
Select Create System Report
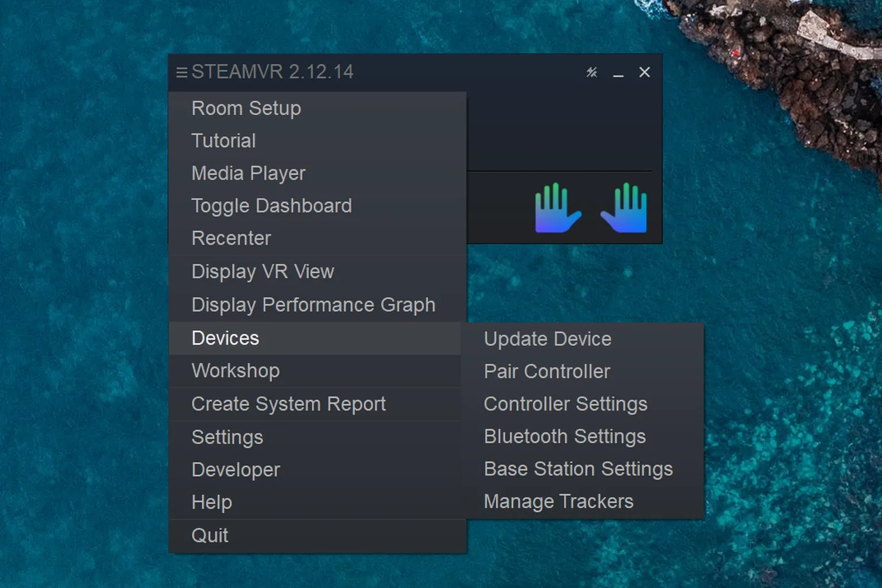pos(315,404)
